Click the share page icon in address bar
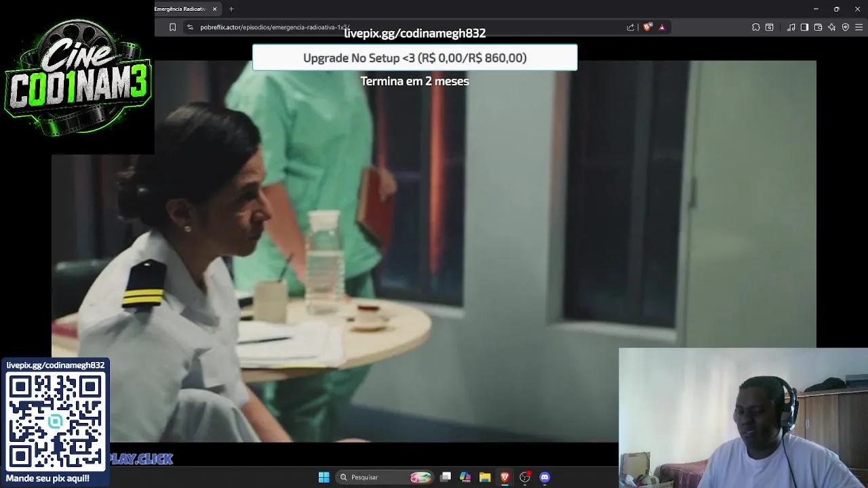This screenshot has width=868, height=488. click(x=631, y=27)
